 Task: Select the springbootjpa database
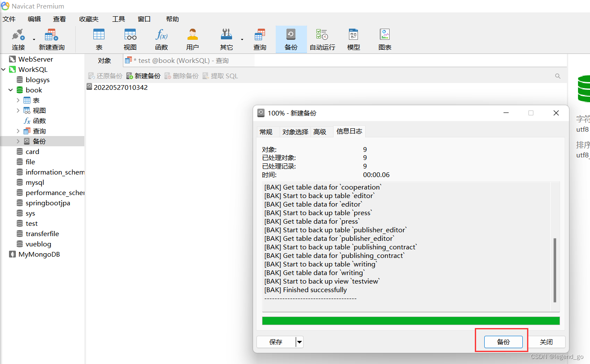(x=48, y=203)
